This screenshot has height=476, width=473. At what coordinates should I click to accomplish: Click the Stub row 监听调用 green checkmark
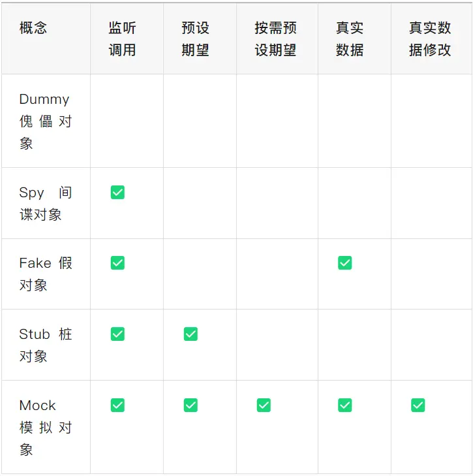117,334
